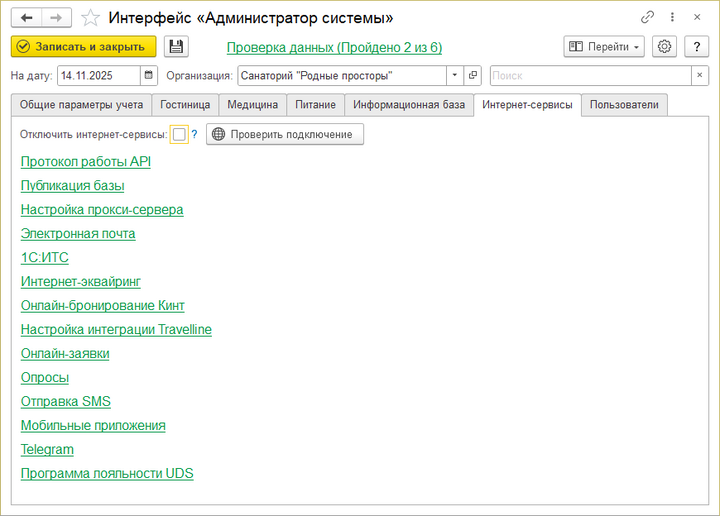The width and height of the screenshot is (720, 516).
Task: Open organization record with the open-form icon
Action: pos(472,75)
